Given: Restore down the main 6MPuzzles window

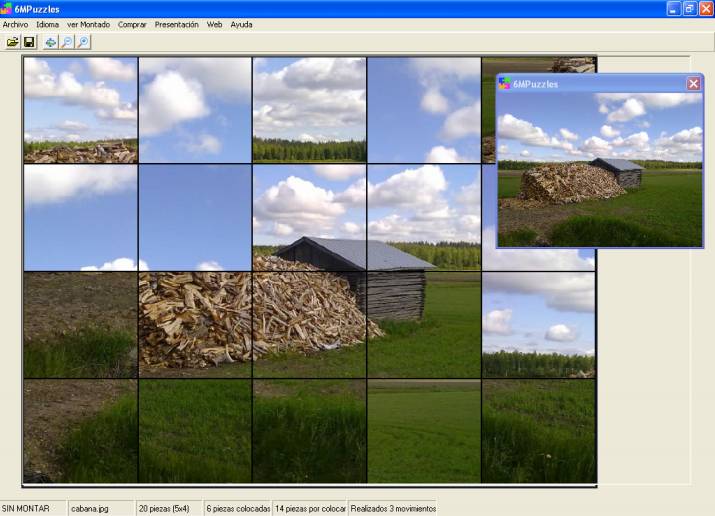Looking at the screenshot, I should [690, 9].
